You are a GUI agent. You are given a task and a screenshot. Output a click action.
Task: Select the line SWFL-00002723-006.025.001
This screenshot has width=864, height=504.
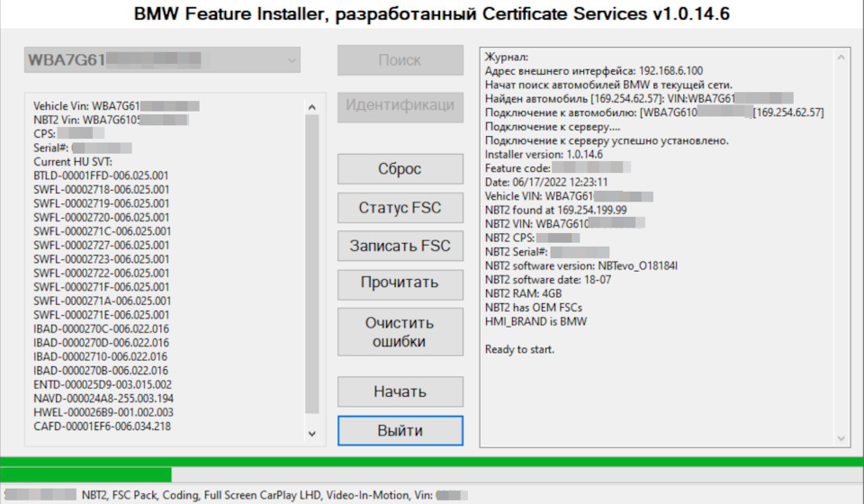[102, 259]
